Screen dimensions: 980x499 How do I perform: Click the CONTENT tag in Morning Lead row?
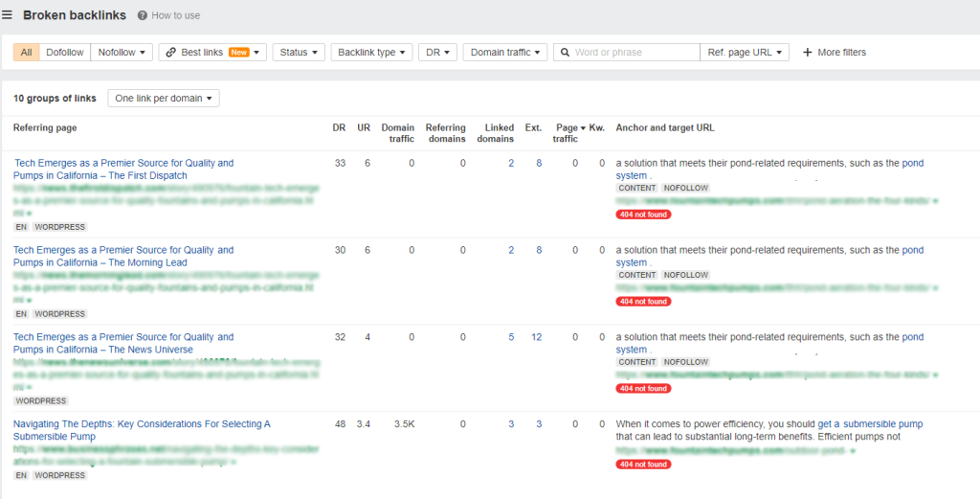[x=636, y=275]
